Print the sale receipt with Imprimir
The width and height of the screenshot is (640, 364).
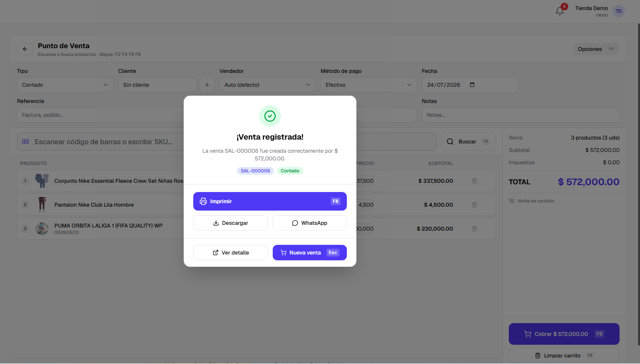(x=270, y=201)
